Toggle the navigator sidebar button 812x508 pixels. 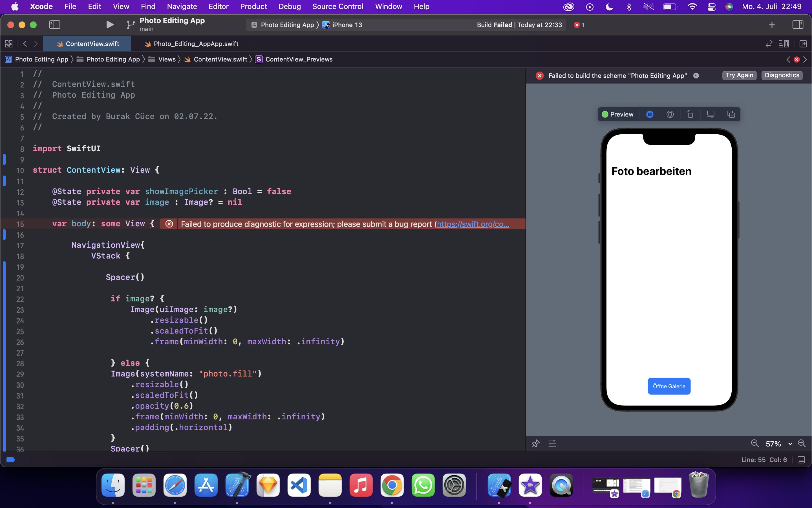(x=55, y=25)
